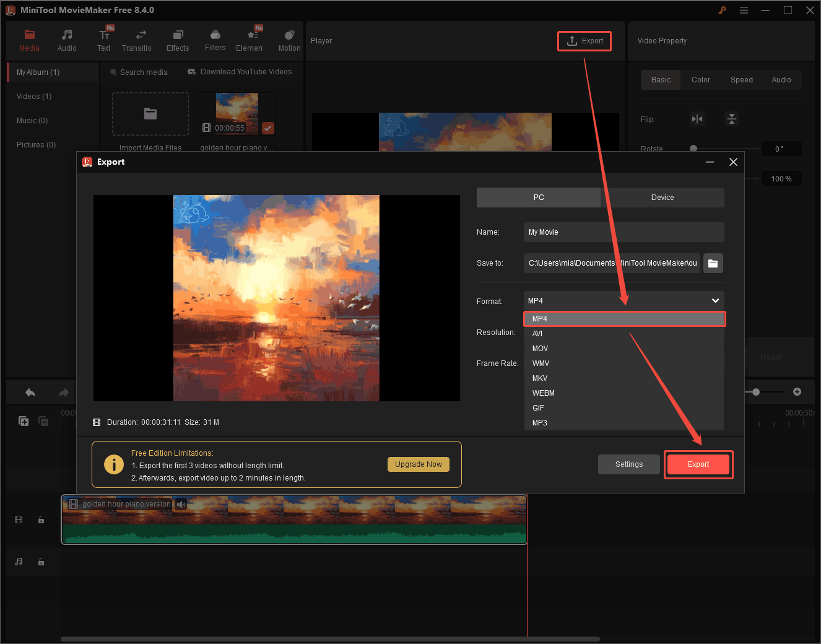Open the save folder browse icon
The width and height of the screenshot is (821, 644).
(713, 263)
